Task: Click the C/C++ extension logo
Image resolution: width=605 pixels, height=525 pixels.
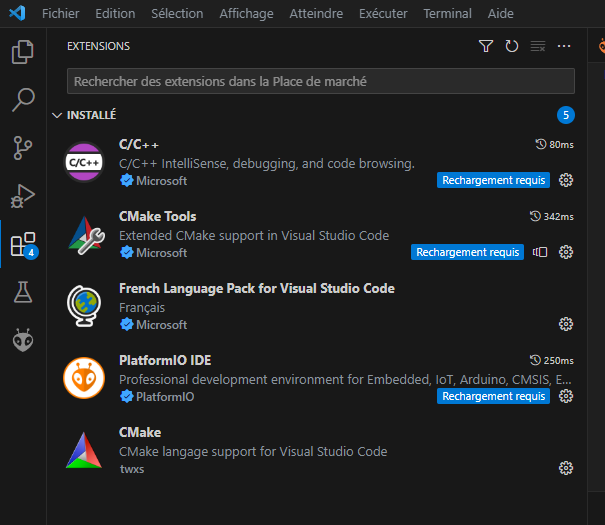Action: [84, 162]
